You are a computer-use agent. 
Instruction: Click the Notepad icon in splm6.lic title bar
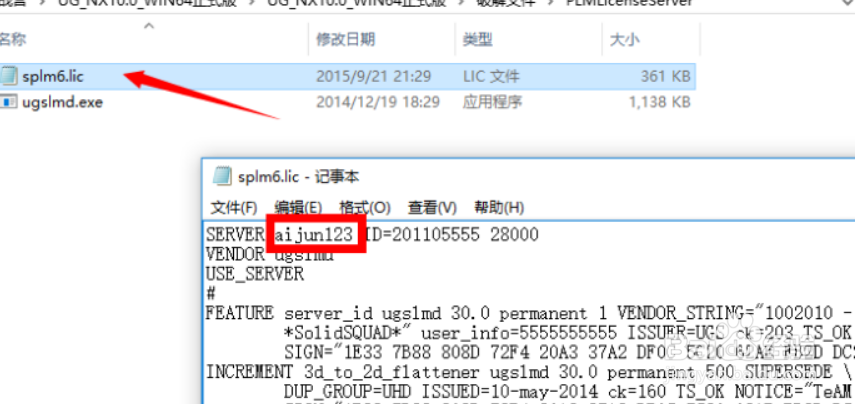tap(221, 176)
